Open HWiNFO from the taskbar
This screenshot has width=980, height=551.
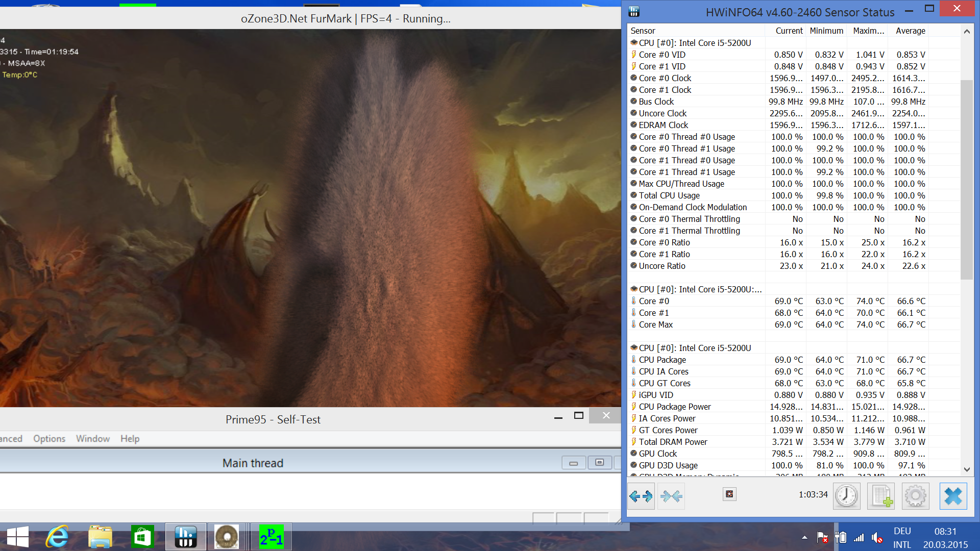click(185, 537)
